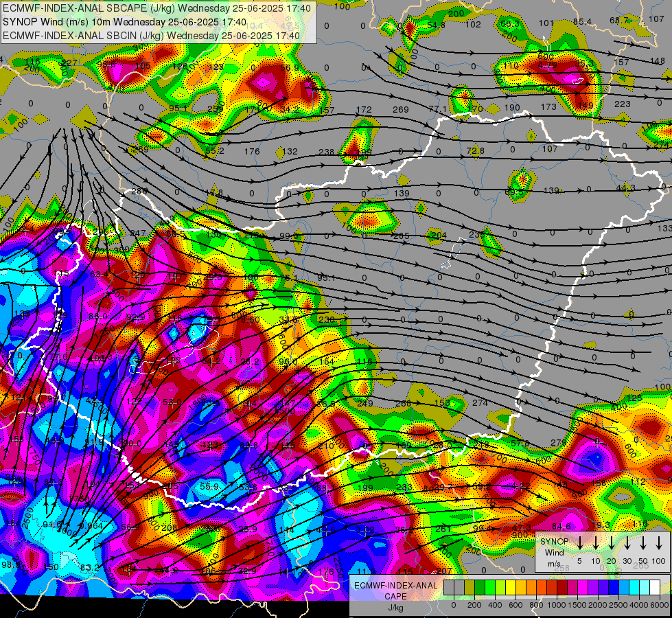Screen dimensions: 672x618
Task: Click the station value 233
Action: point(404,488)
